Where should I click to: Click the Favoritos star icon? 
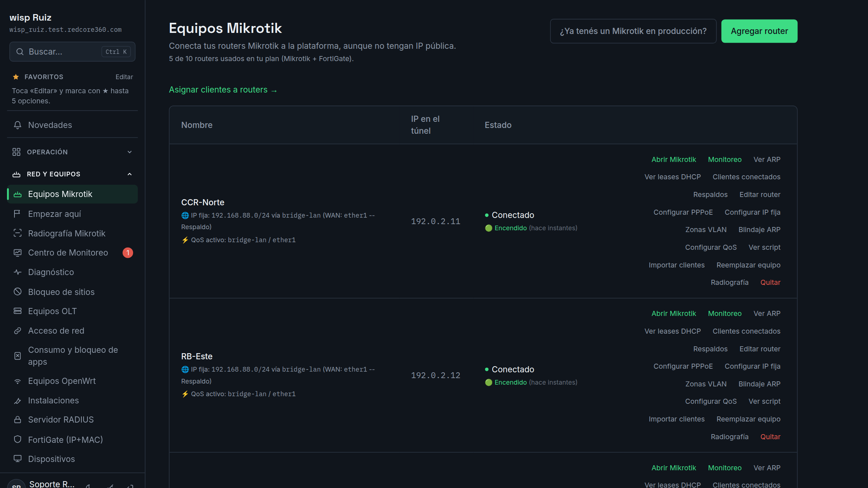click(16, 77)
